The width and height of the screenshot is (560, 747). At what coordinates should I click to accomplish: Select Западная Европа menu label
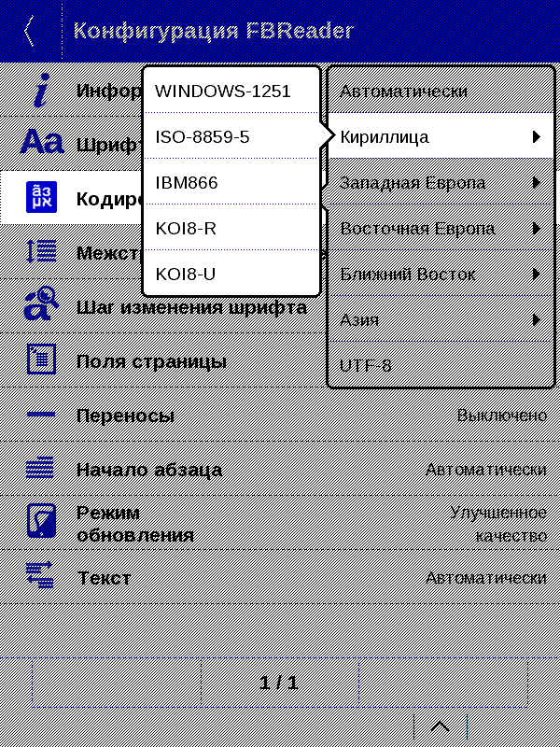coord(413,183)
